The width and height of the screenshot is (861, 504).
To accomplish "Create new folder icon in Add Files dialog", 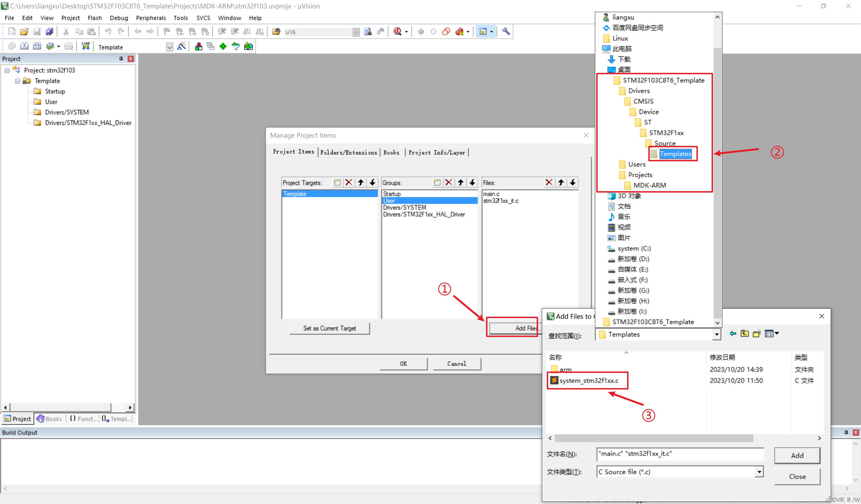I will pyautogui.click(x=757, y=334).
